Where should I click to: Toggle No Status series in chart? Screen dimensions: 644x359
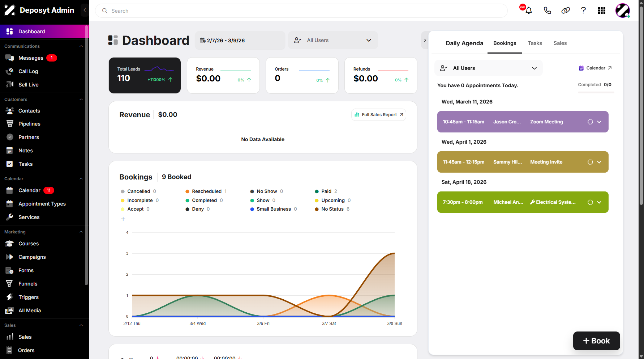(332, 209)
